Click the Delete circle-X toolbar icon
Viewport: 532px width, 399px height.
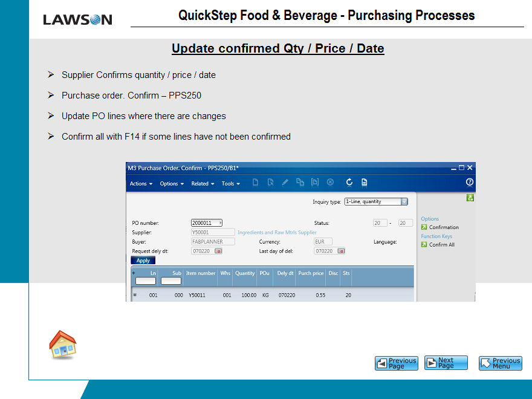pyautogui.click(x=330, y=183)
